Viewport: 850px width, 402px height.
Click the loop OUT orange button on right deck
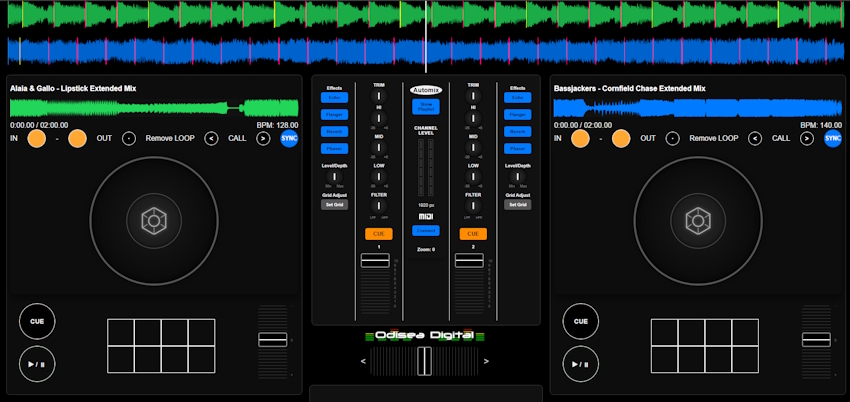coord(621,139)
